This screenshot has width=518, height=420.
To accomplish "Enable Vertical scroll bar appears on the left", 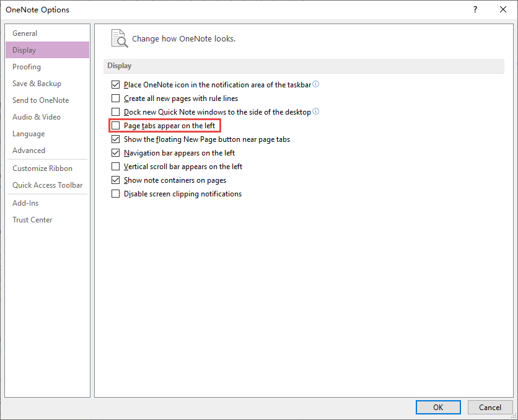I will click(115, 167).
